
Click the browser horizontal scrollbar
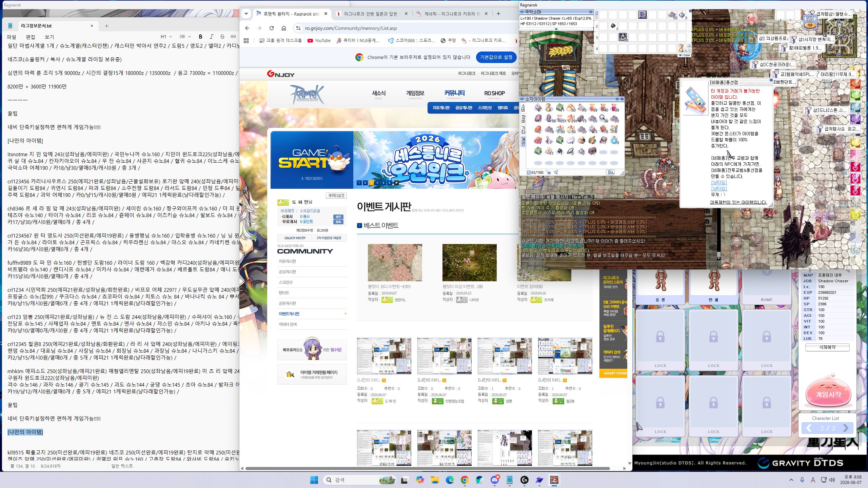[427, 468]
